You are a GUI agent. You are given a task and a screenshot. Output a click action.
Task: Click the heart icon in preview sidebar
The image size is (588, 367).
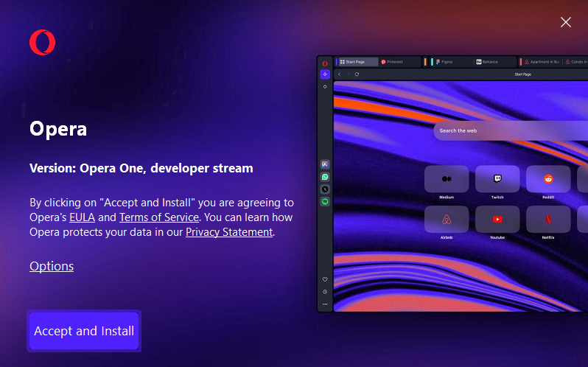(325, 279)
